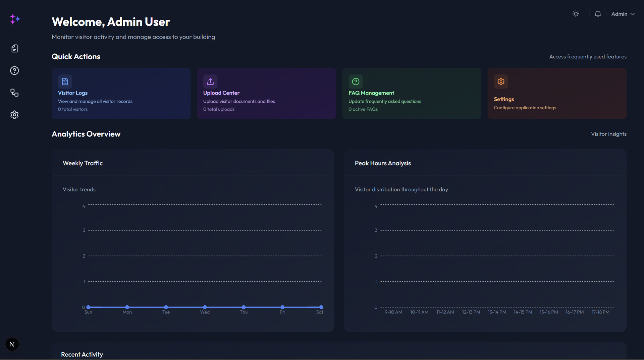Viewport: 644px width, 360px height.
Task: Click the Visitor Logs document icon
Action: point(65,81)
